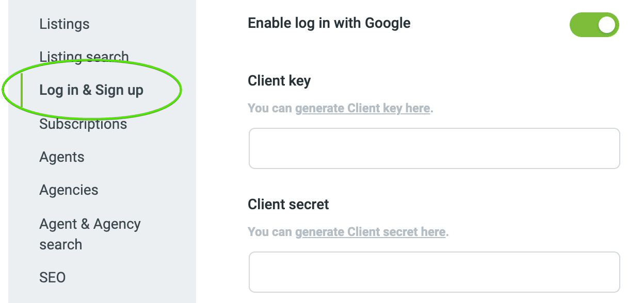
Task: Follow the generate Client secret here link
Action: pos(370,232)
